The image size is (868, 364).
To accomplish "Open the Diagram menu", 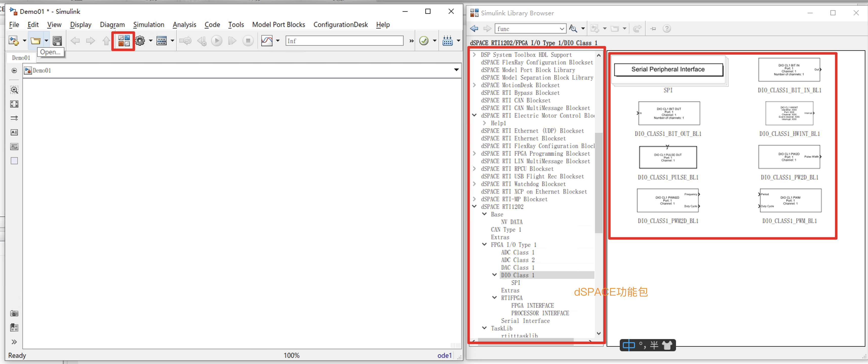I will [112, 25].
